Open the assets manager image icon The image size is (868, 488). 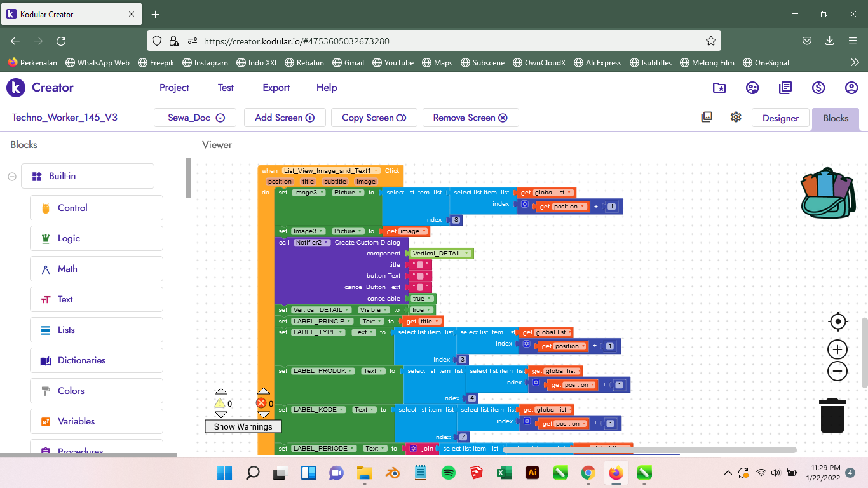point(707,117)
